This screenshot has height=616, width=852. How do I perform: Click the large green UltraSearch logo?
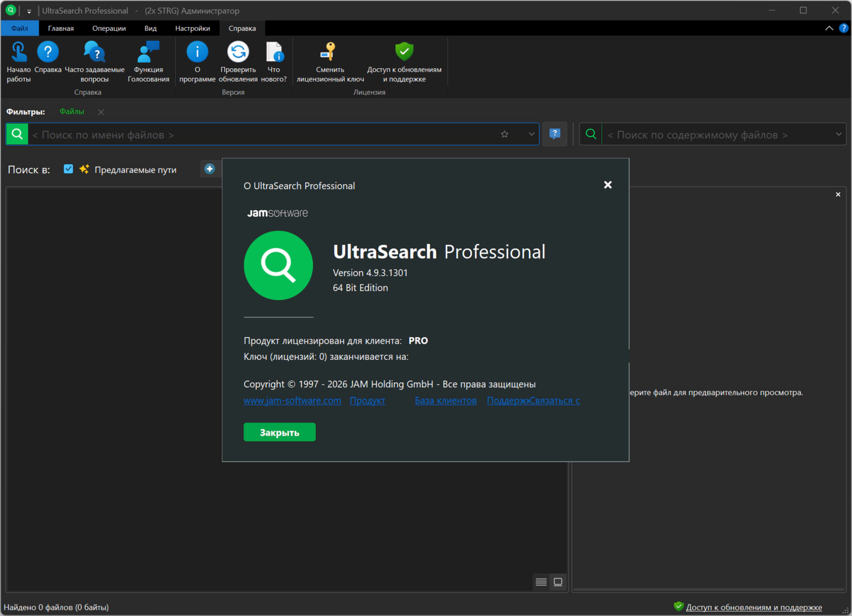tap(279, 265)
